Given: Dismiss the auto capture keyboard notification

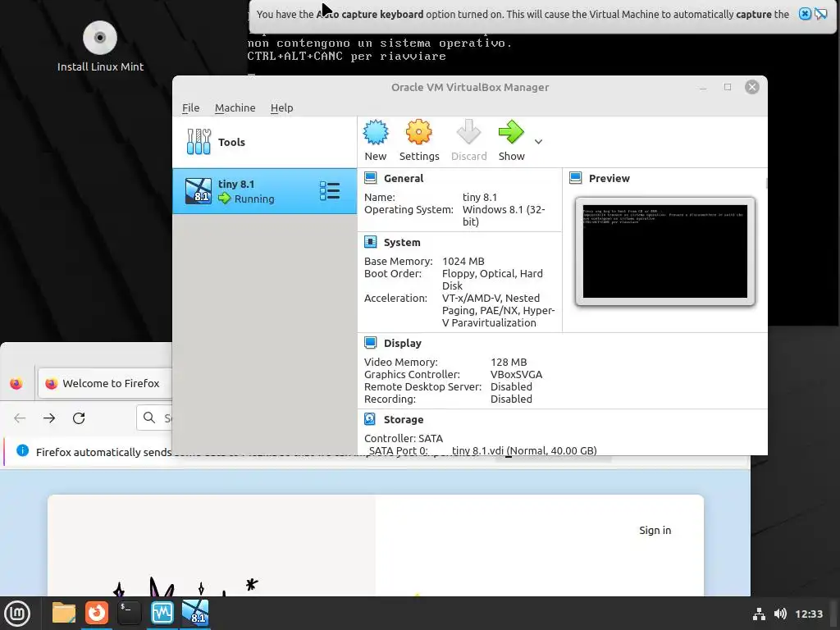Looking at the screenshot, I should [x=805, y=14].
